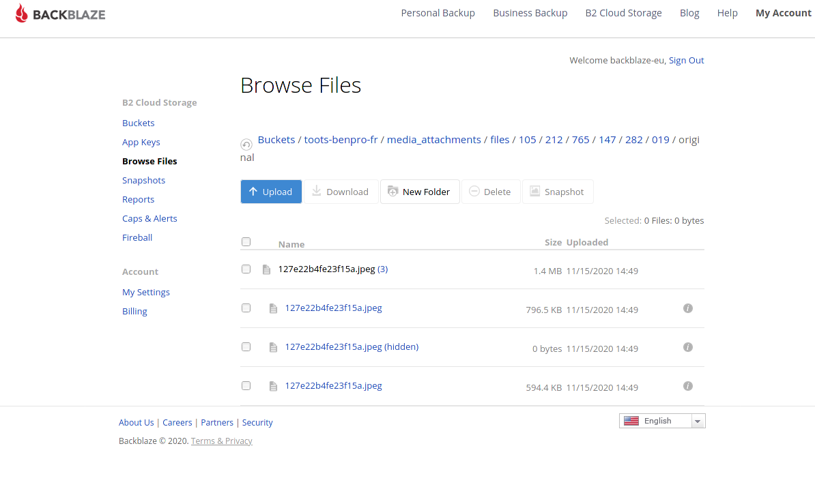The image size is (815, 504).
Task: Select the hidden file's row checkbox
Action: [x=246, y=346]
